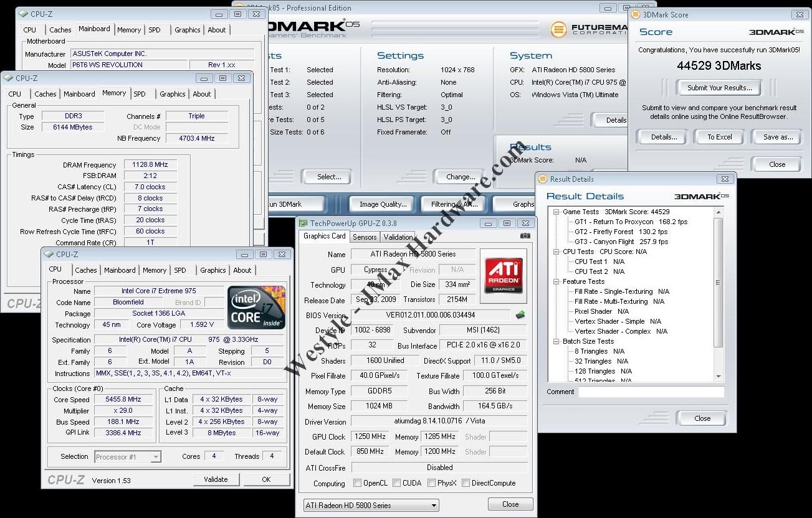This screenshot has height=518, width=812.
Task: Click Save as... in 3DMark Score window
Action: pos(778,137)
